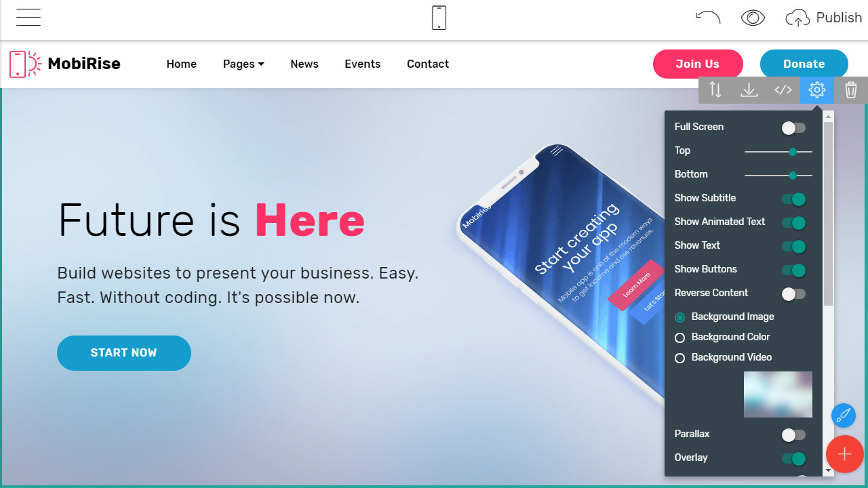Click the move block arrows icon
The image size is (868, 488).
point(715,89)
